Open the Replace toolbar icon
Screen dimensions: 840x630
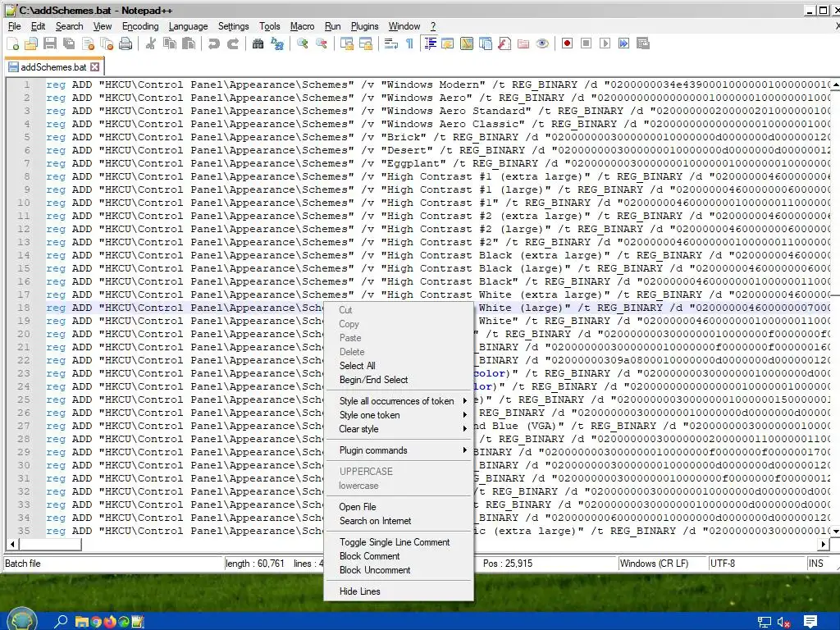click(277, 44)
